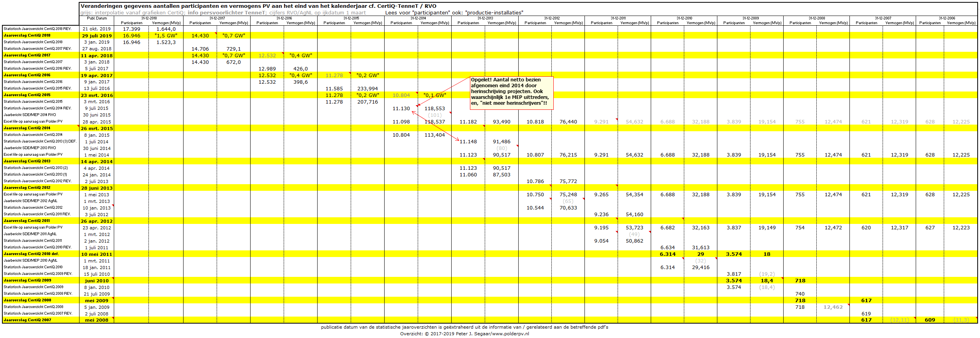Click the capacity value 1.523,3

[x=166, y=42]
